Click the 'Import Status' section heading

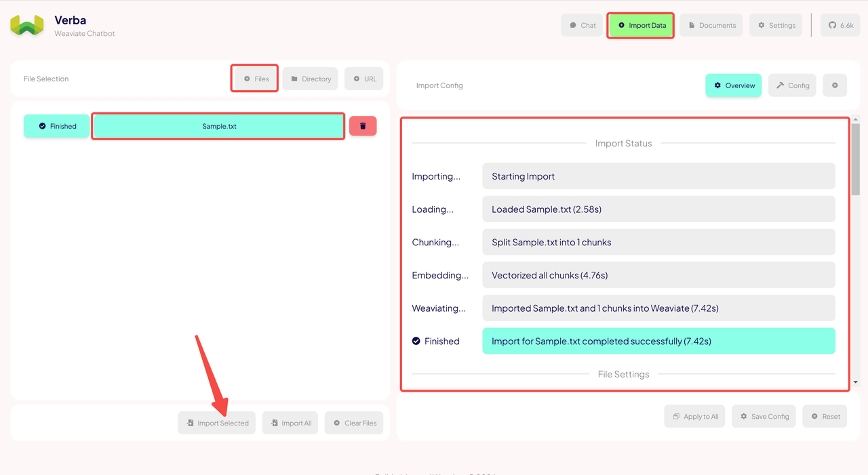pos(623,143)
